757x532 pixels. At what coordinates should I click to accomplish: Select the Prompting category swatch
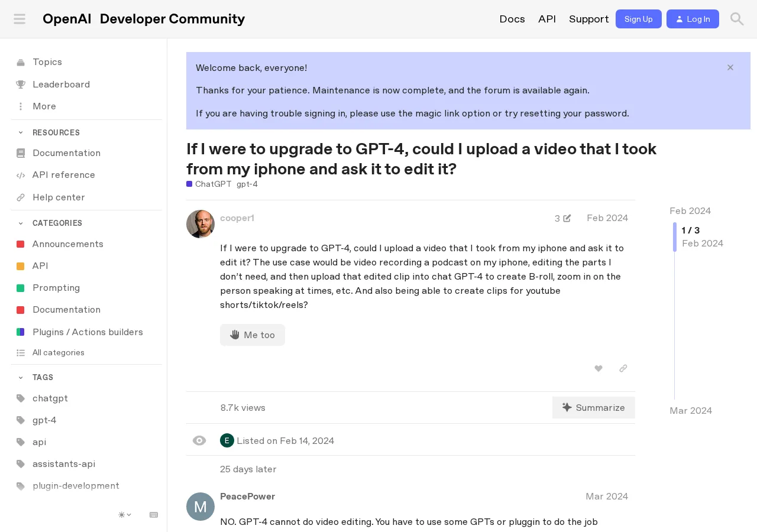pos(21,288)
